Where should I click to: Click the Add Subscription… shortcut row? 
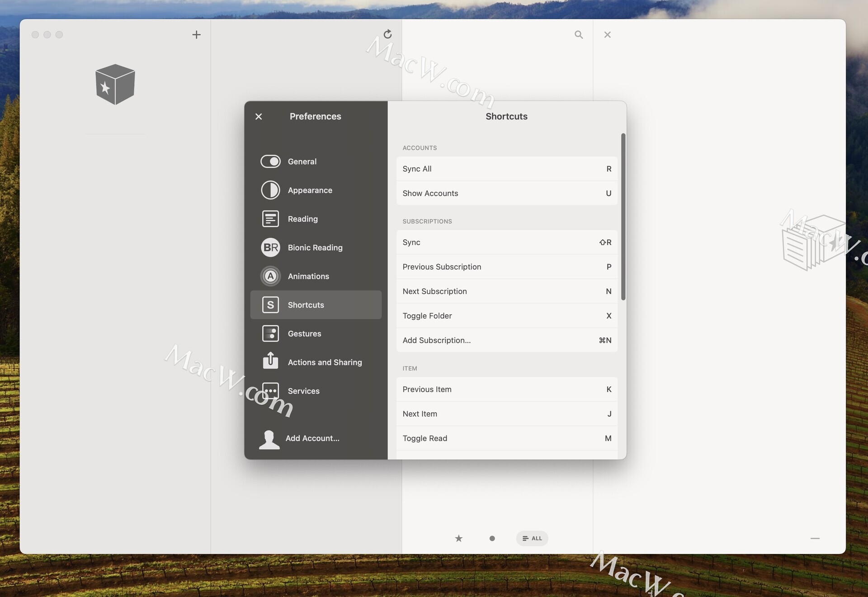coord(506,340)
